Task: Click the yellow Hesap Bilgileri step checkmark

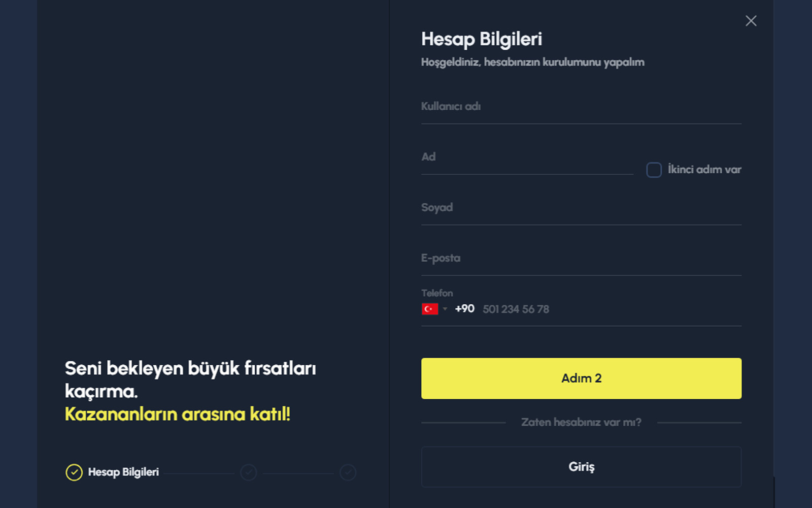Action: click(x=74, y=472)
